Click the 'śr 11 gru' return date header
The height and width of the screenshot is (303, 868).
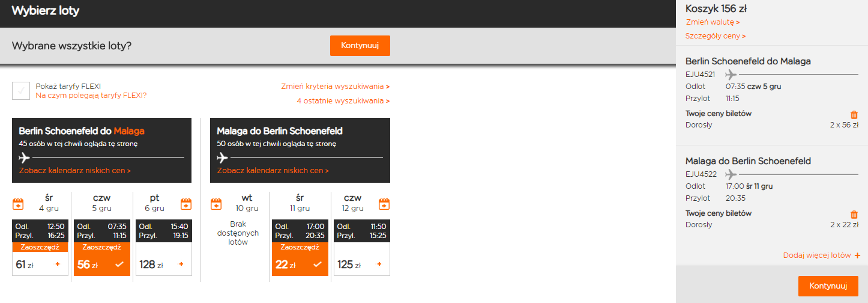tap(300, 203)
